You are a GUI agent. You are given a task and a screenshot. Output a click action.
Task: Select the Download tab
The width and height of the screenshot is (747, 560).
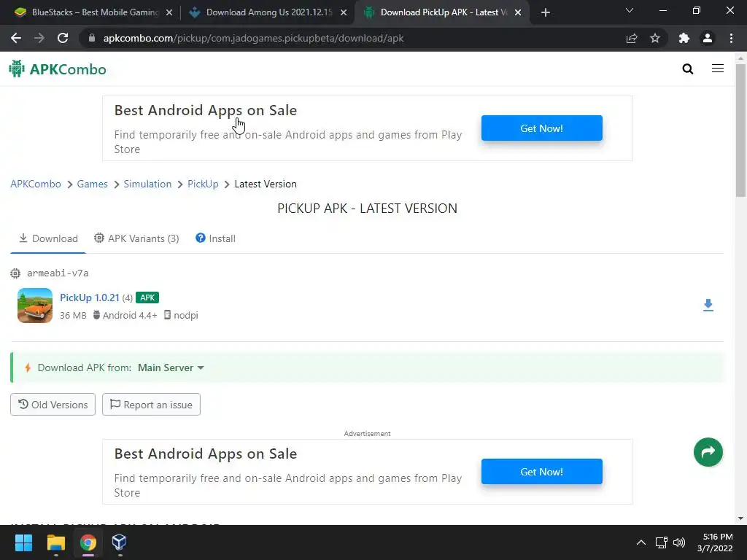coord(48,238)
